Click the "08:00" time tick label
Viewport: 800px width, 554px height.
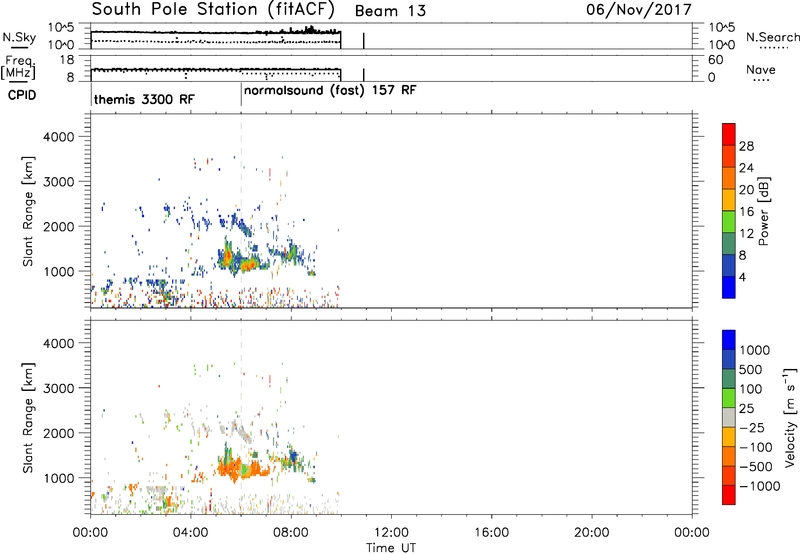tap(291, 533)
